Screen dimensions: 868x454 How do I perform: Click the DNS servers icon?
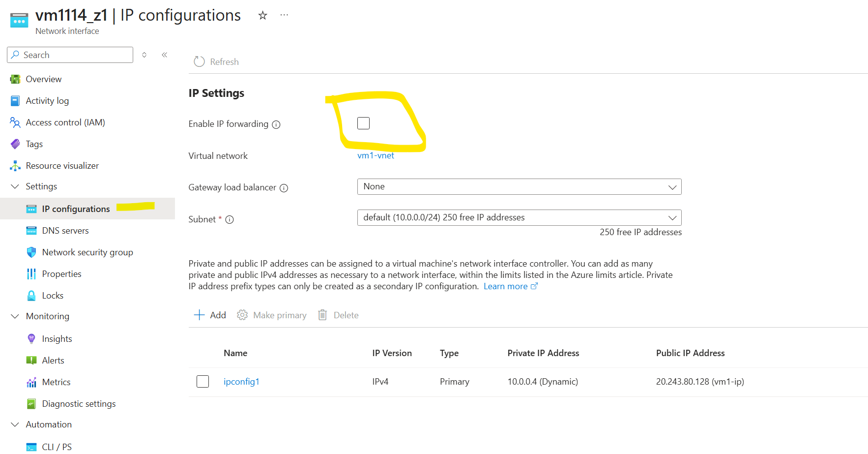[31, 231]
